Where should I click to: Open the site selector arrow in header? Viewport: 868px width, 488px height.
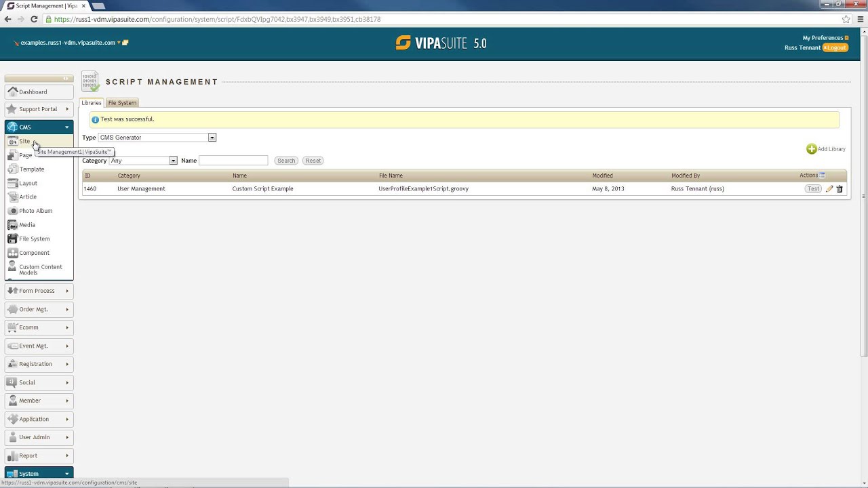coord(119,43)
